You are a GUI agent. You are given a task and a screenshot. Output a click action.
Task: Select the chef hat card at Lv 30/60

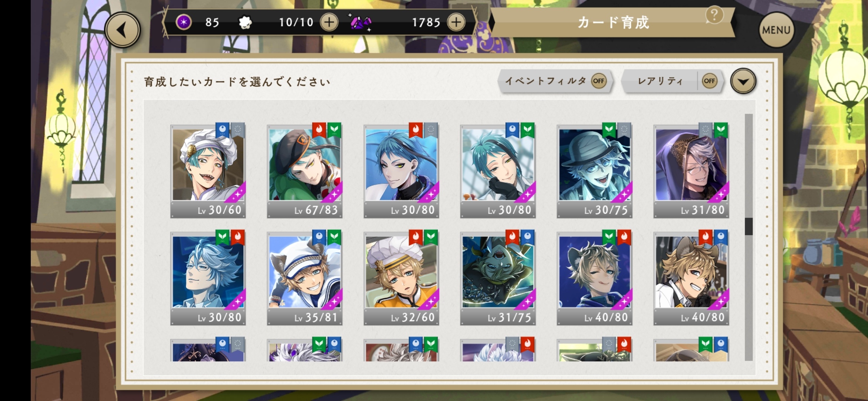tap(208, 171)
